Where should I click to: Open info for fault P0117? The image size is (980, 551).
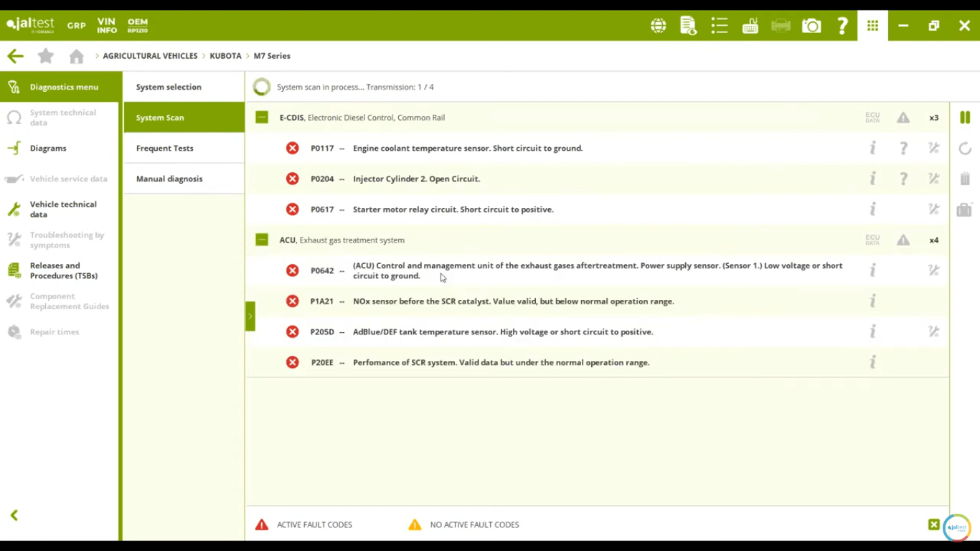pyautogui.click(x=872, y=149)
